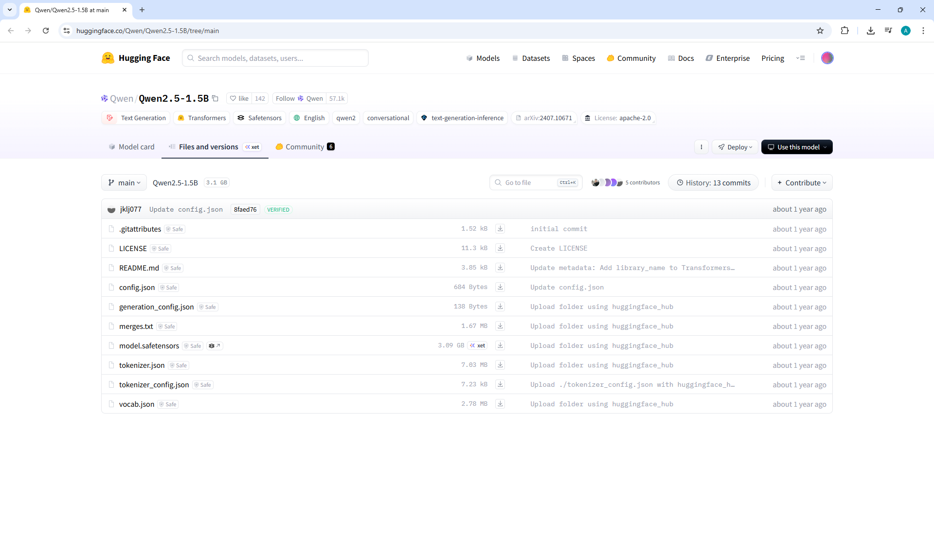Open the three-dot options menu near Deploy
Image resolution: width=934 pixels, height=560 pixels.
point(701,147)
